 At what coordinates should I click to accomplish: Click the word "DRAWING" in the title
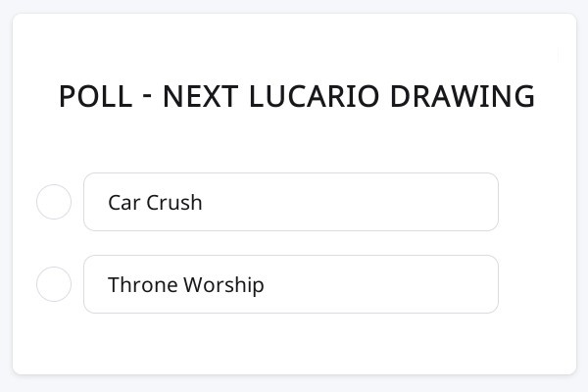coord(463,97)
